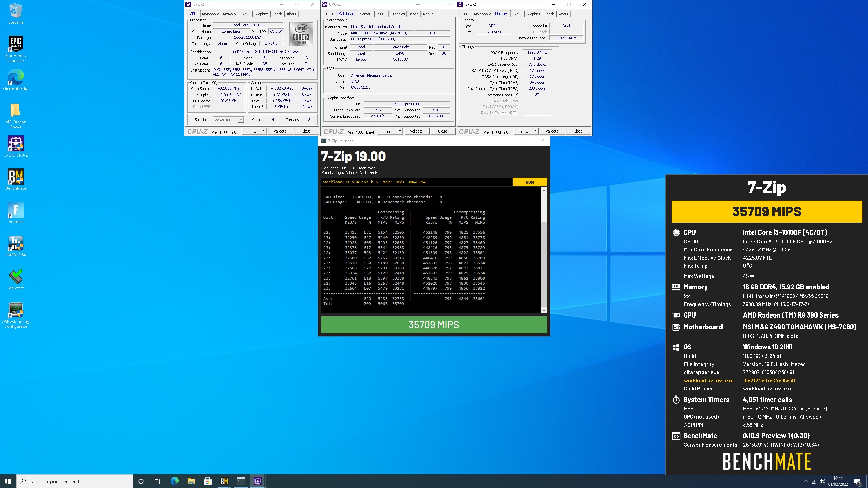Click the MAG Z490 TOMAHAWK model field
The image size is (868, 488).
click(382, 33)
